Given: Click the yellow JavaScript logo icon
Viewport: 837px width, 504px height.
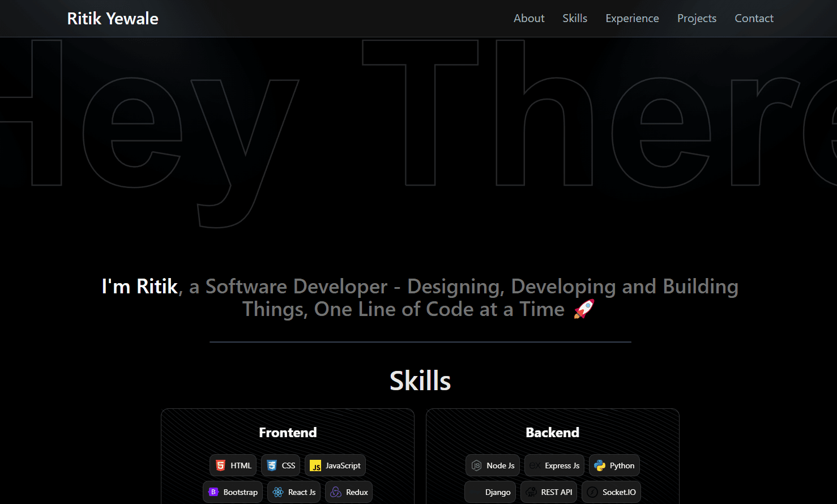Looking at the screenshot, I should pos(315,465).
